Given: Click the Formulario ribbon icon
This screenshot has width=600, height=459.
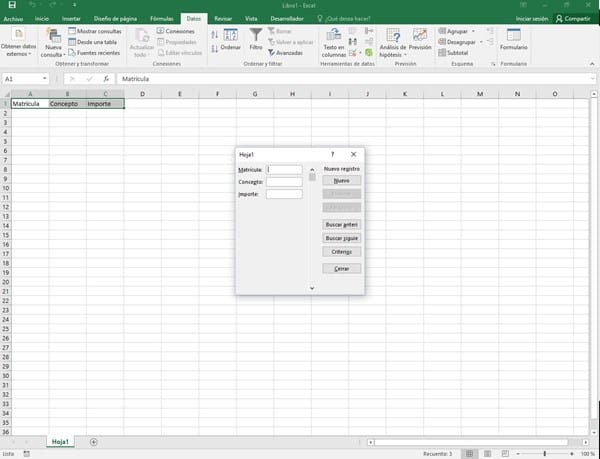Looking at the screenshot, I should coord(513,40).
